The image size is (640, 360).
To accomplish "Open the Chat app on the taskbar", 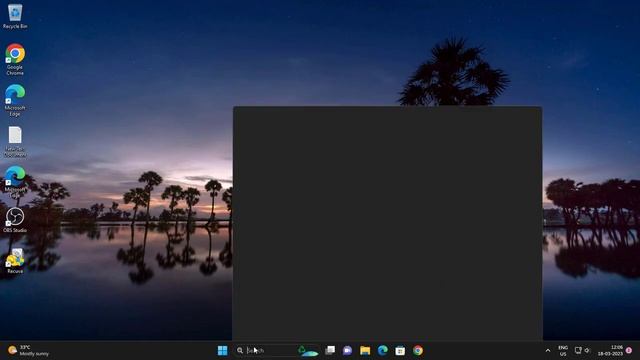I will coord(347,350).
